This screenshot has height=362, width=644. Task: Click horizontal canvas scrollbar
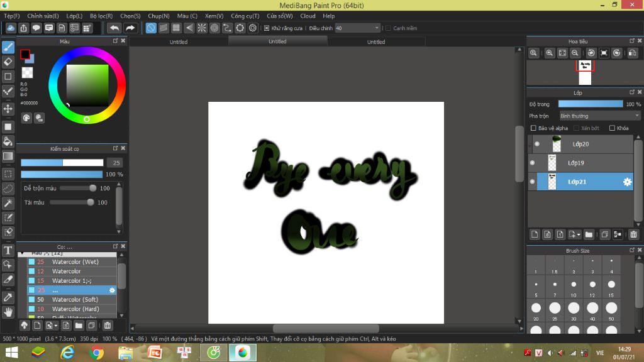click(326, 328)
